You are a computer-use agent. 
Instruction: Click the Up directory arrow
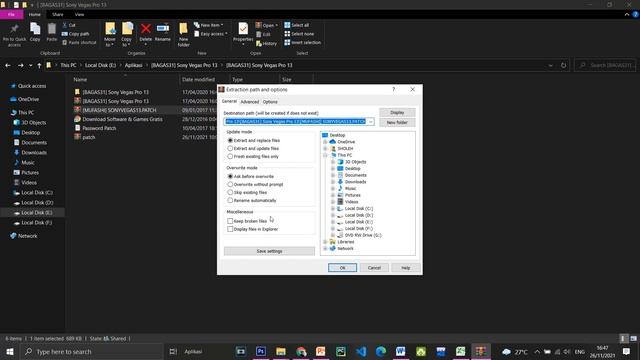coord(39,65)
